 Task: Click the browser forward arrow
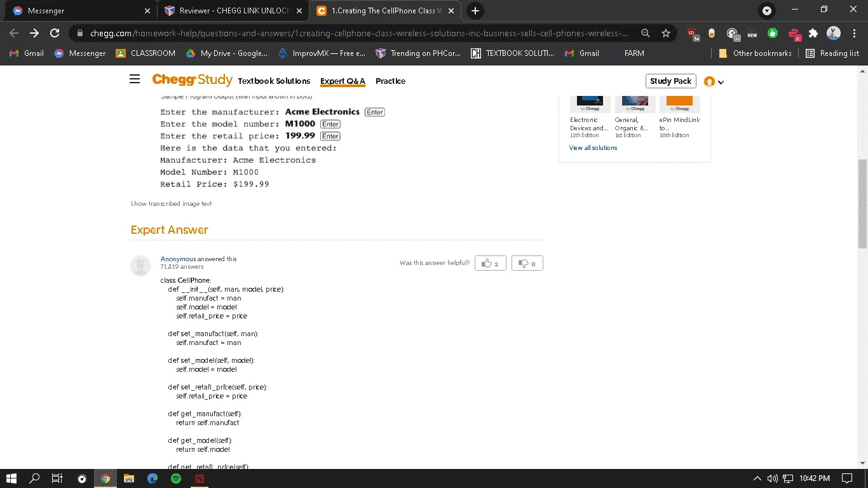[x=34, y=33]
